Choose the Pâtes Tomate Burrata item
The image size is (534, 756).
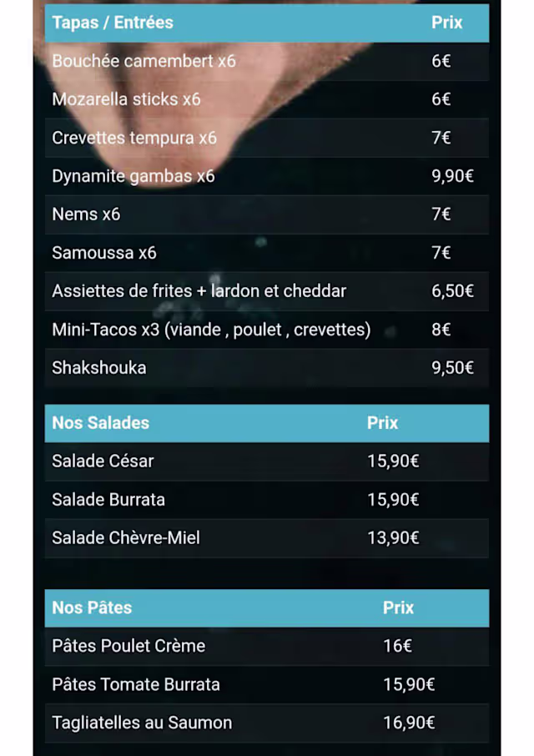click(136, 684)
